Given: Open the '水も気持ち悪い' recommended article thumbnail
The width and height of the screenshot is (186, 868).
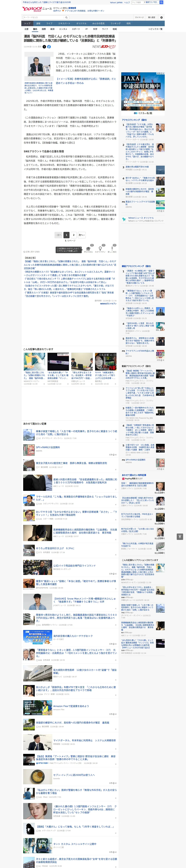Looking at the screenshot, I should click(x=58, y=362).
